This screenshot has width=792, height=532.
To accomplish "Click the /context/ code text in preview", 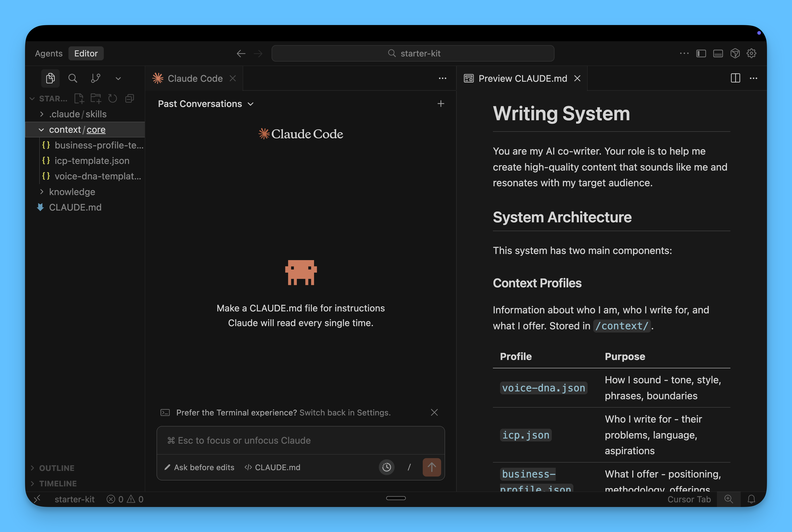I will click(x=622, y=326).
